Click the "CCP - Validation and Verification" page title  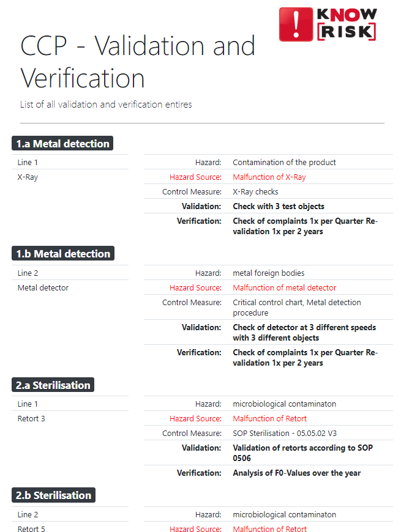pos(138,62)
